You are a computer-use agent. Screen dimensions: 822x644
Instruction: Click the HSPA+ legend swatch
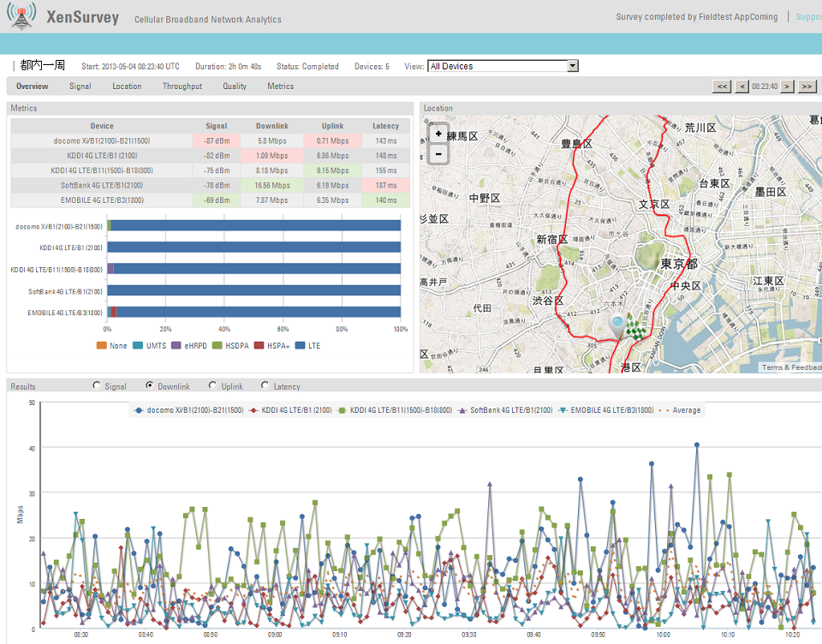[x=259, y=346]
